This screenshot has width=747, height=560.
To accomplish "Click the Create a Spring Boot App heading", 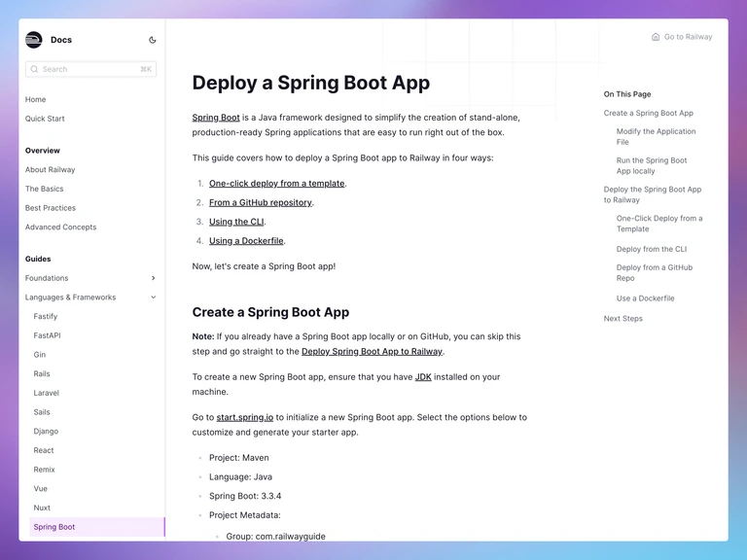I will point(270,312).
